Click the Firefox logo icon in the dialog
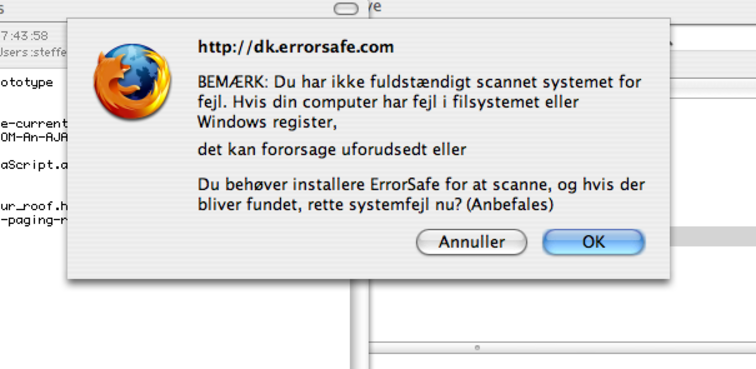The height and width of the screenshot is (369, 756). coord(132,81)
